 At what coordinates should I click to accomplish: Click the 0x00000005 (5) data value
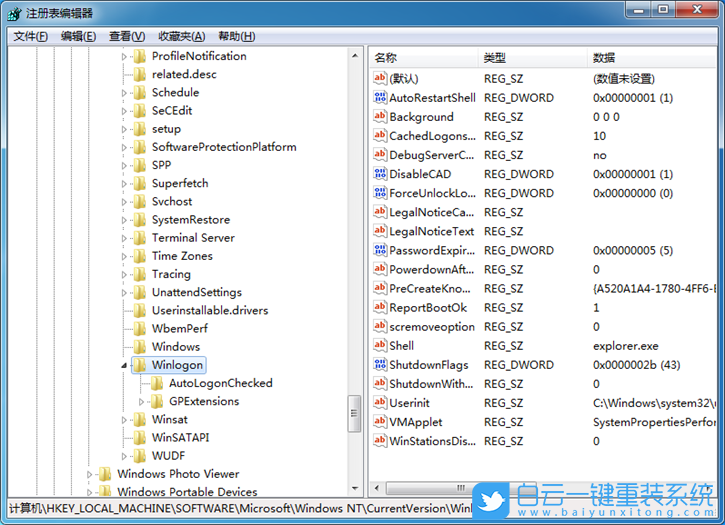tap(633, 250)
